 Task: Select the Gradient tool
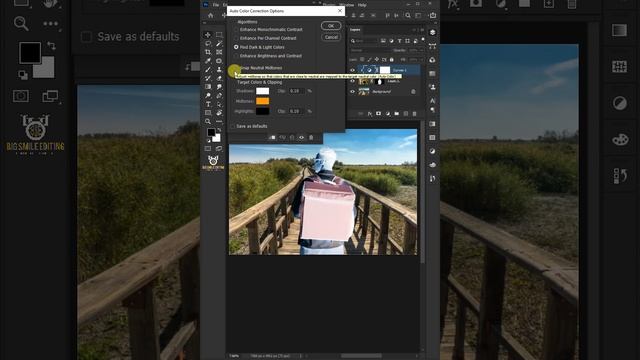(x=208, y=87)
